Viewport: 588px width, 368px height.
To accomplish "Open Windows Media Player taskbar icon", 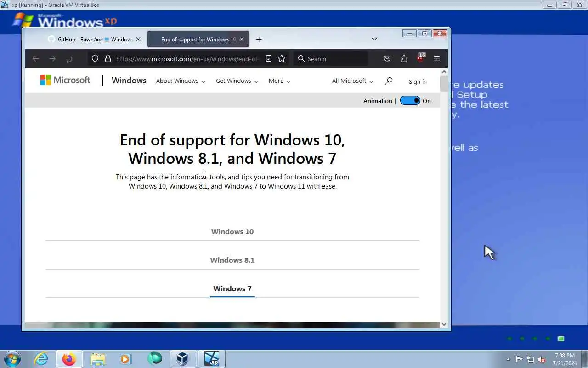I will pyautogui.click(x=125, y=359).
